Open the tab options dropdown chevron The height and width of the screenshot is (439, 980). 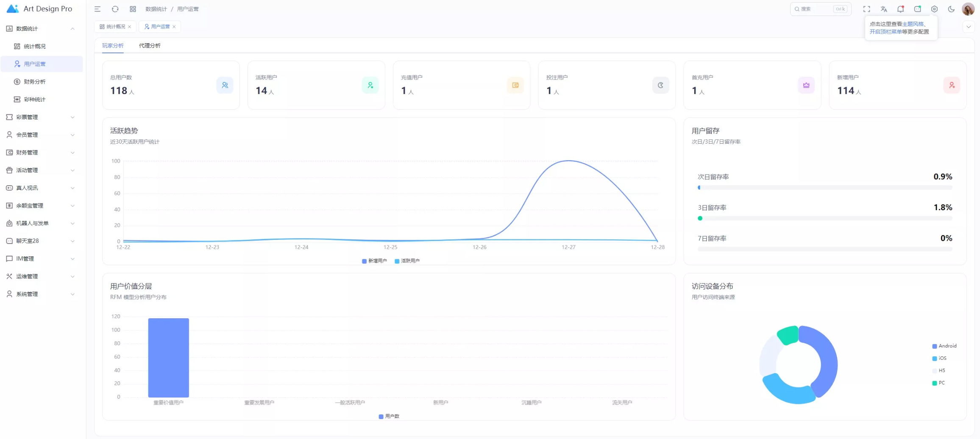(x=968, y=27)
